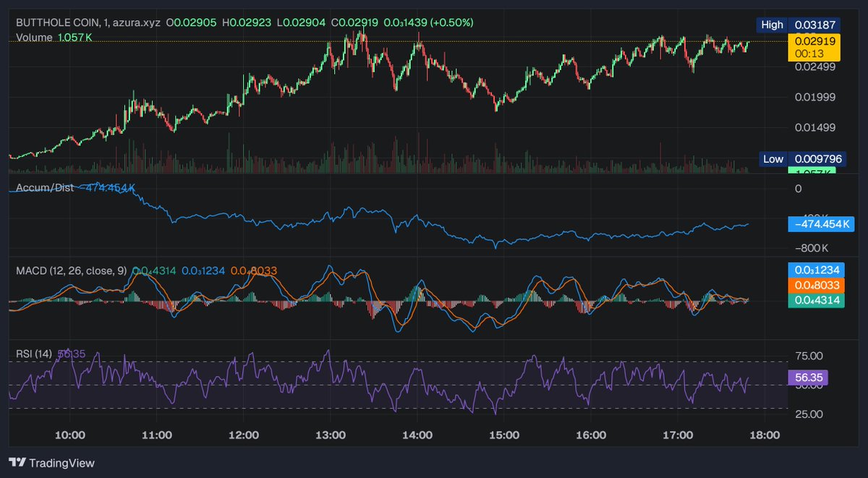The width and height of the screenshot is (868, 478).
Task: Click the (+0.50%) change value
Action: pyautogui.click(x=451, y=22)
